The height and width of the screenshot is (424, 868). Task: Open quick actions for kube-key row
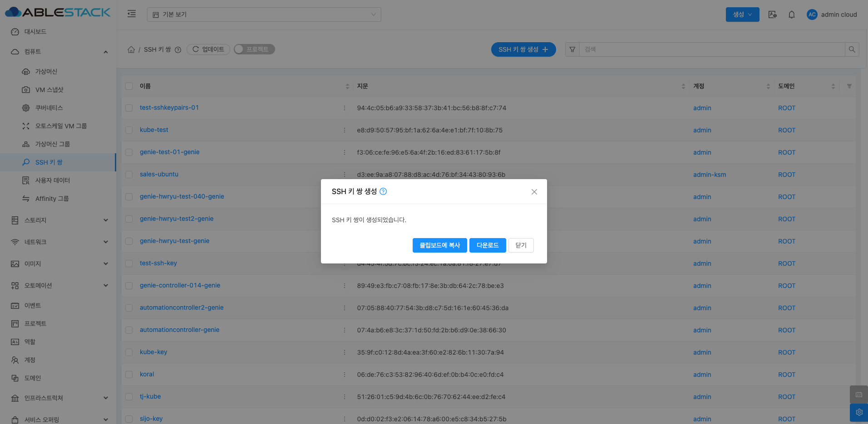pos(345,352)
